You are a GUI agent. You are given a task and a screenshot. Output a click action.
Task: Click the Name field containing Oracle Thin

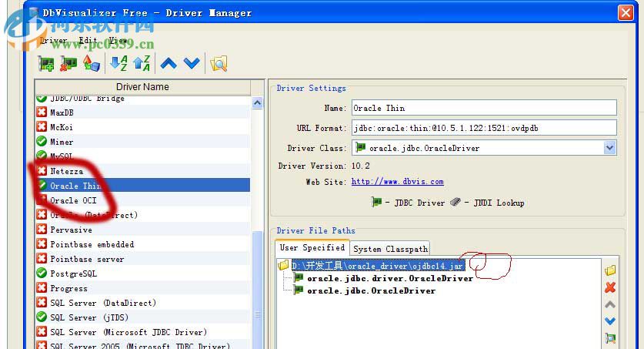coord(484,108)
